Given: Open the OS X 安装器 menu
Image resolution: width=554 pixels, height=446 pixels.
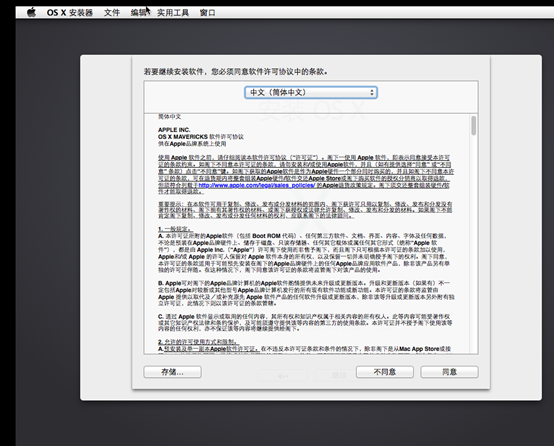Looking at the screenshot, I should point(70,13).
